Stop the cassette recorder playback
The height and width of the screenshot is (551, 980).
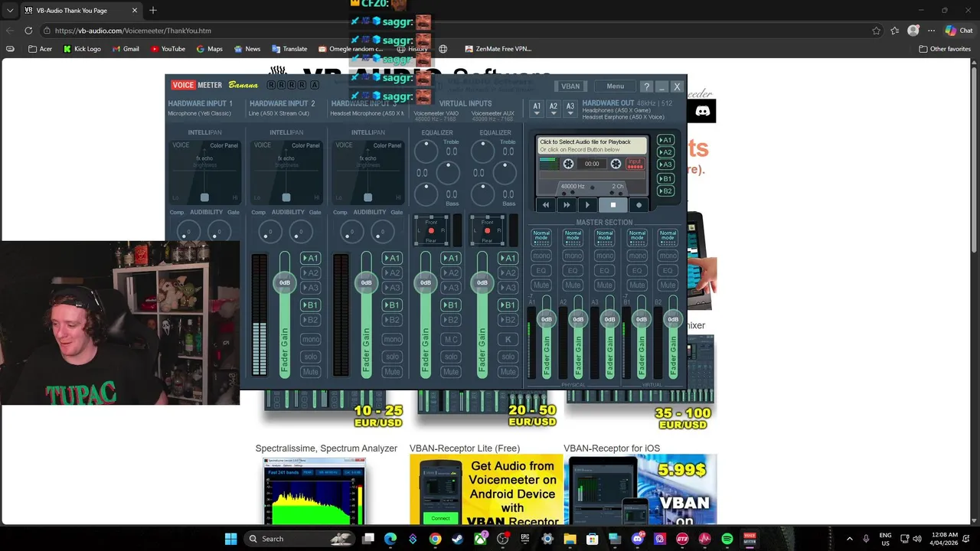point(612,204)
